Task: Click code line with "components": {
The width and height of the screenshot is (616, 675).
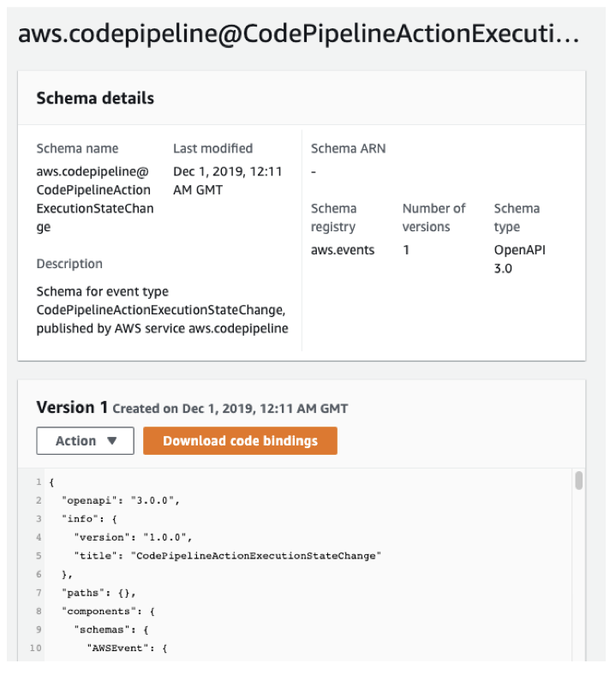Action: pos(109,612)
